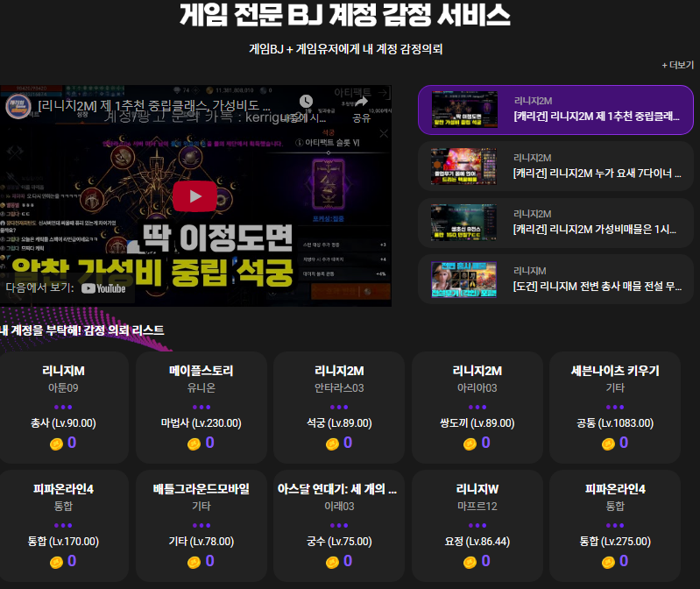The image size is (700, 589).
Task: Click the text 공통 (Lv.1083.00)
Action: pos(615,423)
